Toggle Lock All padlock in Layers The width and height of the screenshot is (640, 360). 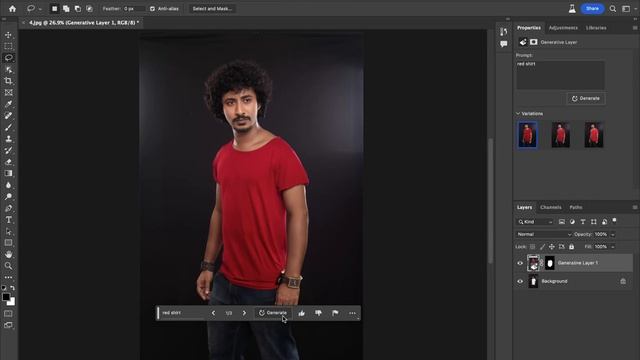coord(571,247)
